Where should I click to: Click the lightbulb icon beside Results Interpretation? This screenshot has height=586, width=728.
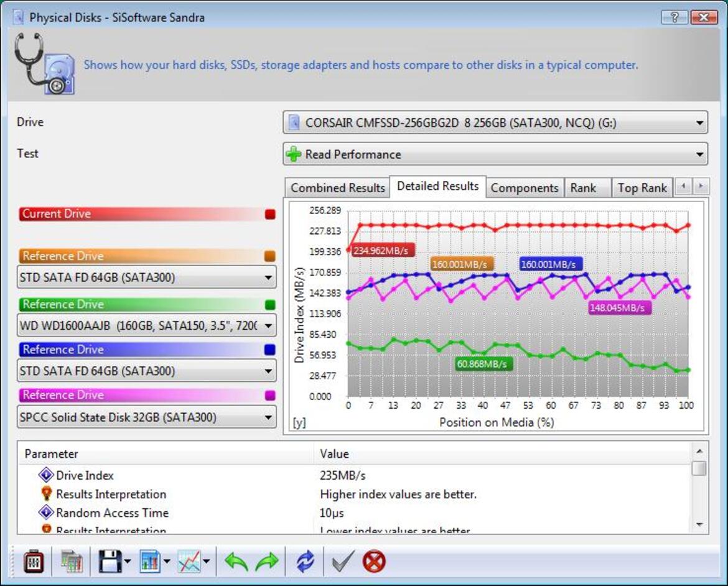[x=46, y=493]
